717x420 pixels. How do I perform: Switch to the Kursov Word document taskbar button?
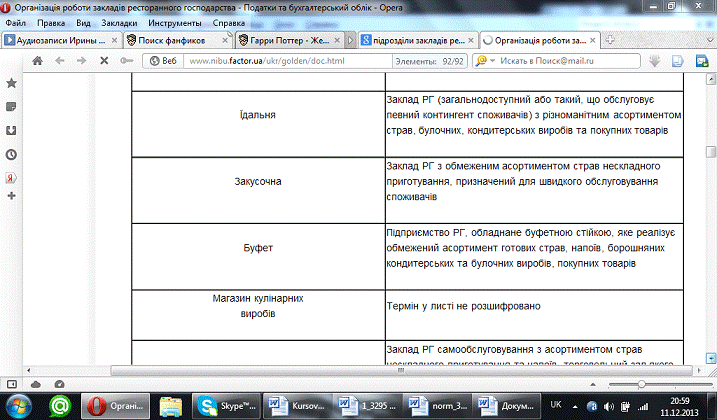tap(297, 406)
